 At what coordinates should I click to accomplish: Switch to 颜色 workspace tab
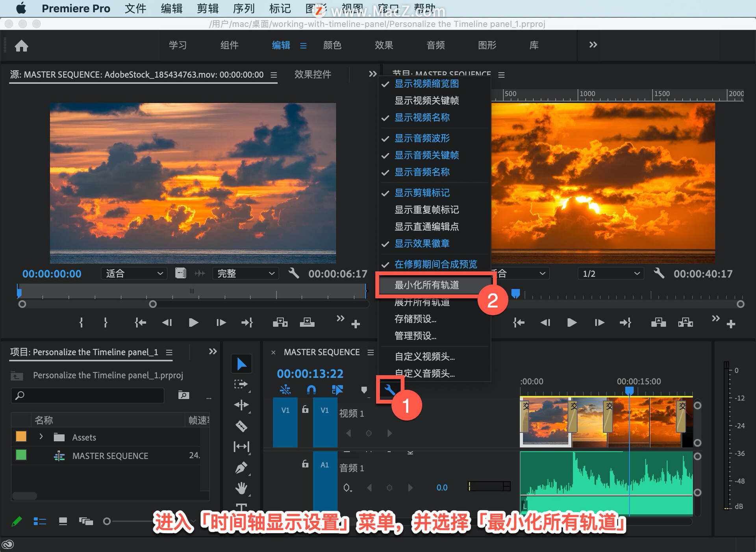(x=332, y=45)
